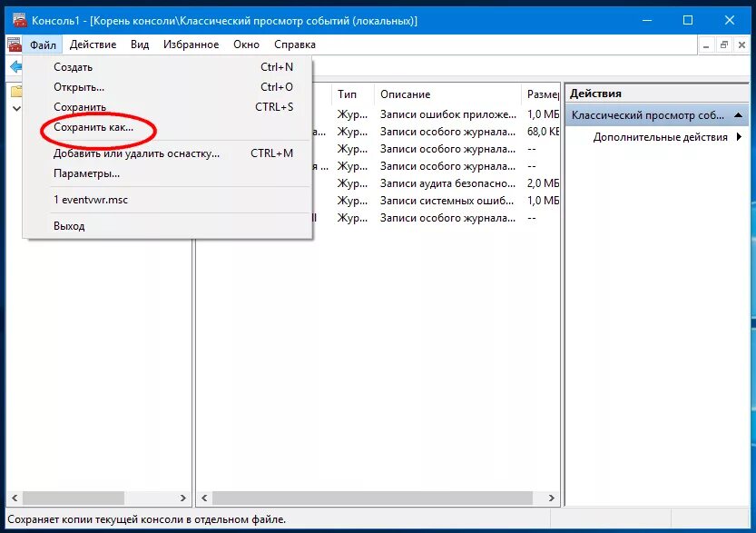Minimize the inner console child window
Viewport: 756px width, 533px height.
click(x=706, y=45)
